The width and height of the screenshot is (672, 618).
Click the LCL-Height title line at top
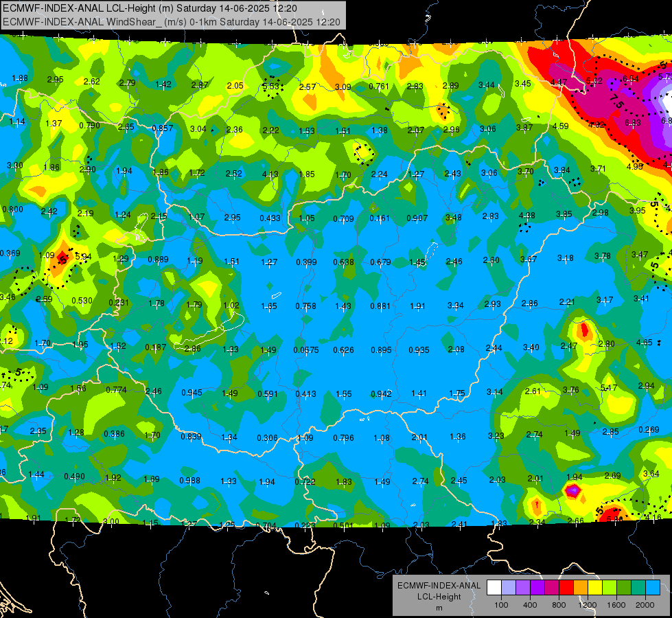pyautogui.click(x=150, y=8)
